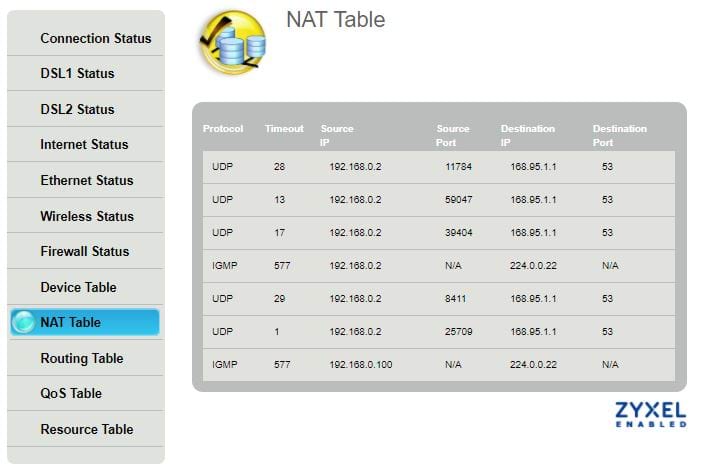Click the Timeout column header

tap(284, 129)
